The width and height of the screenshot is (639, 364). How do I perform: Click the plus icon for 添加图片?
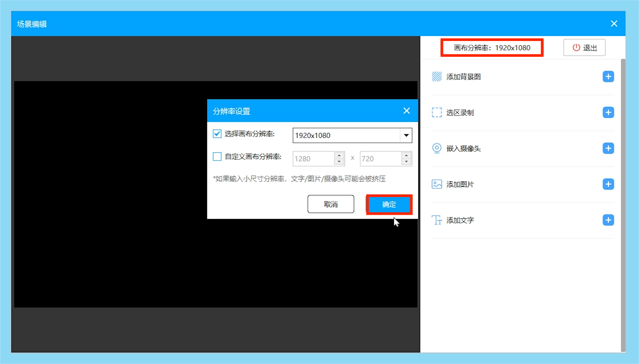(608, 184)
